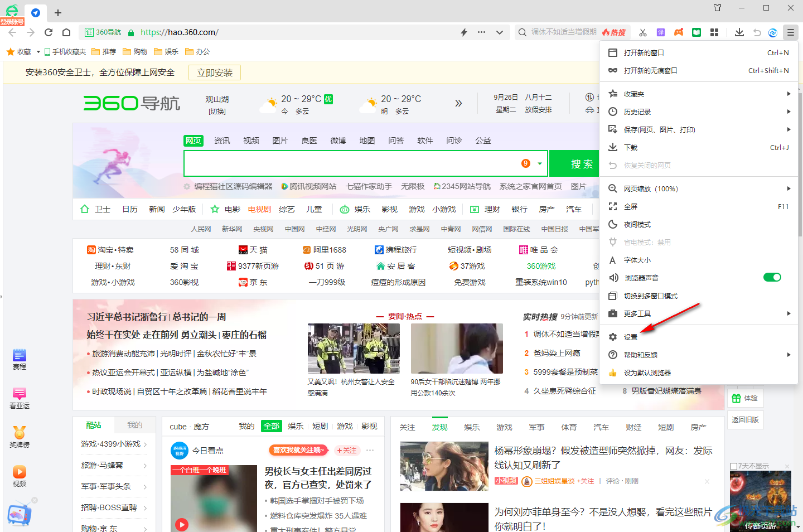Expand 保存(网页、图片、打印) submenu
Image resolution: width=803 pixels, height=532 pixels.
(x=699, y=129)
